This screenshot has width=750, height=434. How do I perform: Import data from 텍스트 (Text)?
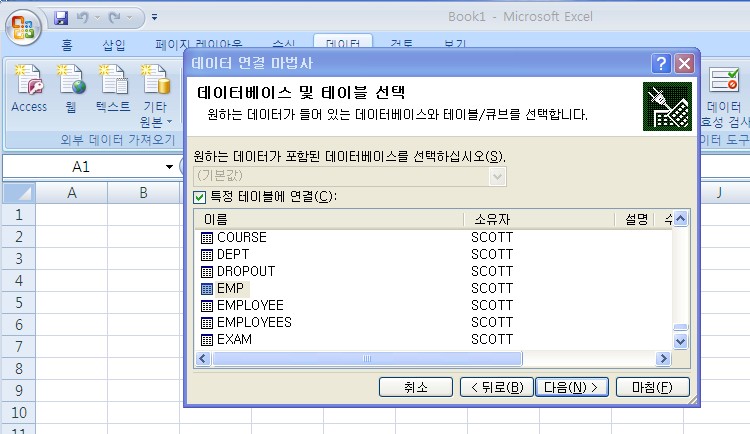[x=113, y=89]
